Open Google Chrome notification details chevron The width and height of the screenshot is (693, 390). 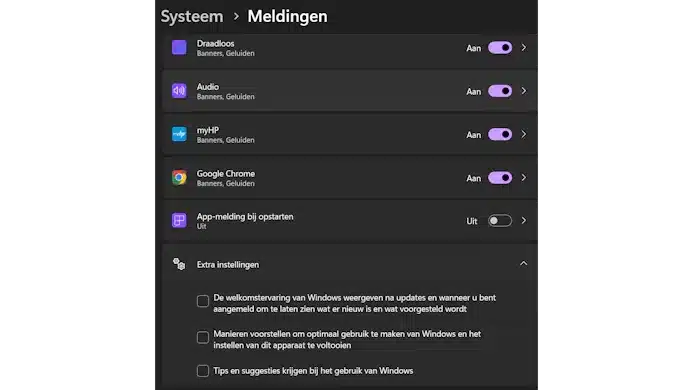[x=524, y=178]
